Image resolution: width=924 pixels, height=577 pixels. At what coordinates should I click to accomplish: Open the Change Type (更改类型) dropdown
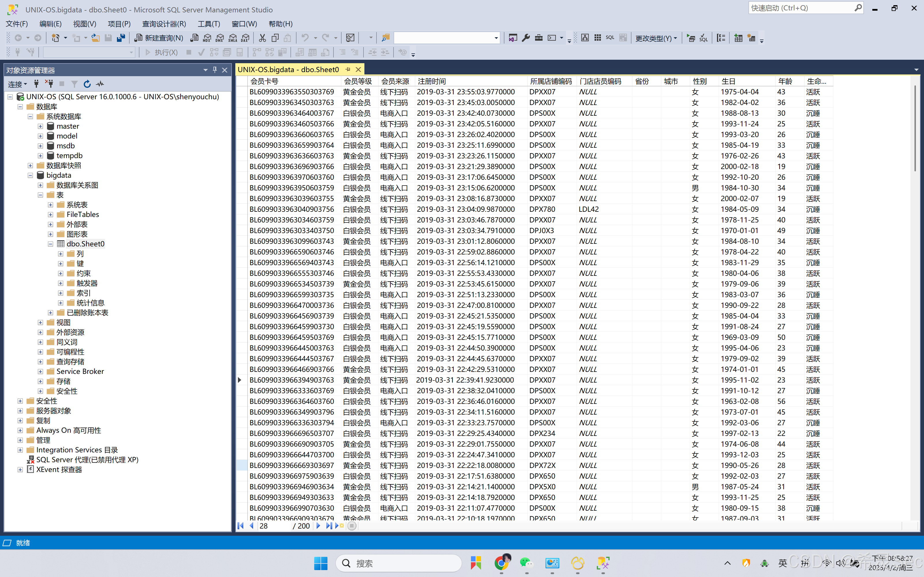pyautogui.click(x=656, y=38)
